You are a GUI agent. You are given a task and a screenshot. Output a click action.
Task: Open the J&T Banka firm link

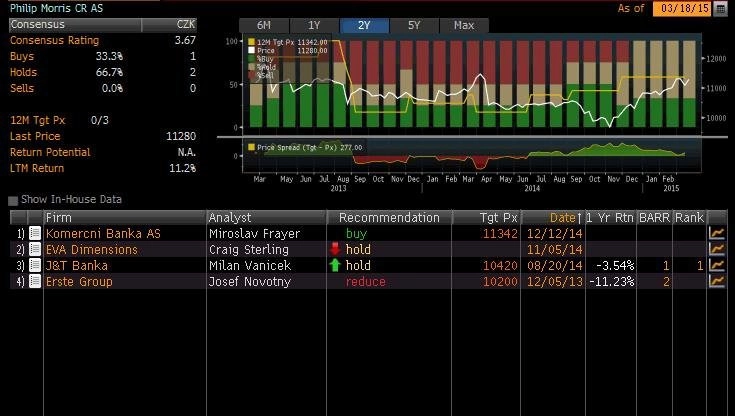click(77, 265)
